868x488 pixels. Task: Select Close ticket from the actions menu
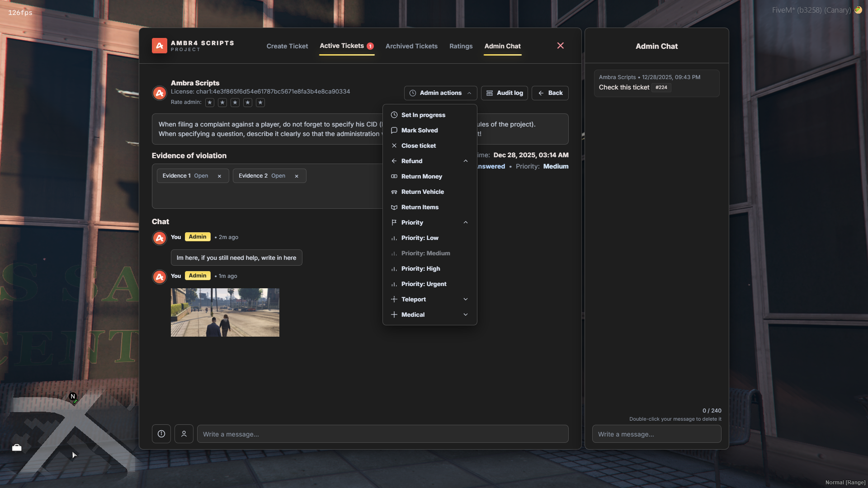tap(418, 145)
